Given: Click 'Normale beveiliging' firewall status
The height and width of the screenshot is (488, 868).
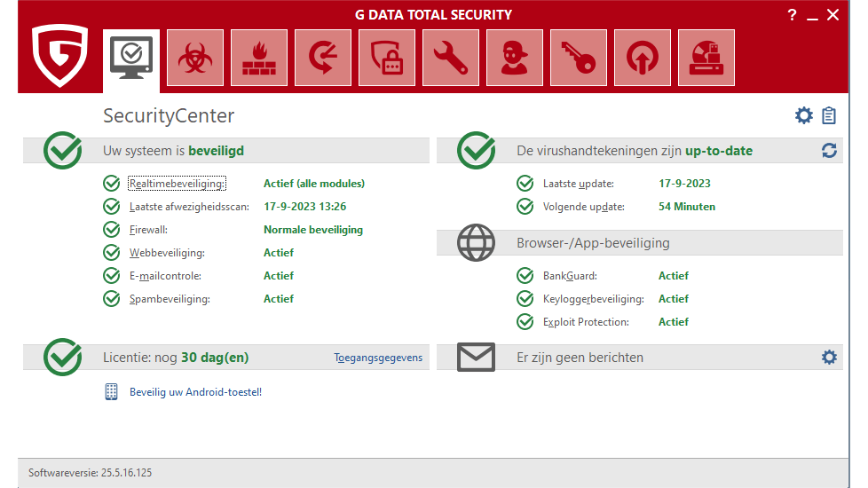Looking at the screenshot, I should (x=313, y=230).
